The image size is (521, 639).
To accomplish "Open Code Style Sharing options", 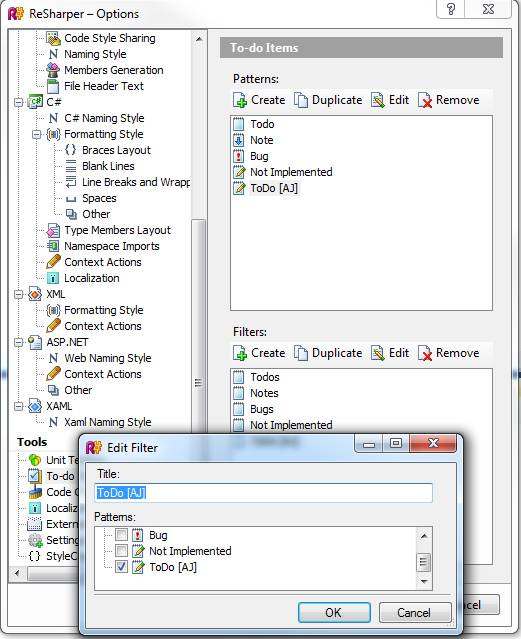I will (101, 38).
